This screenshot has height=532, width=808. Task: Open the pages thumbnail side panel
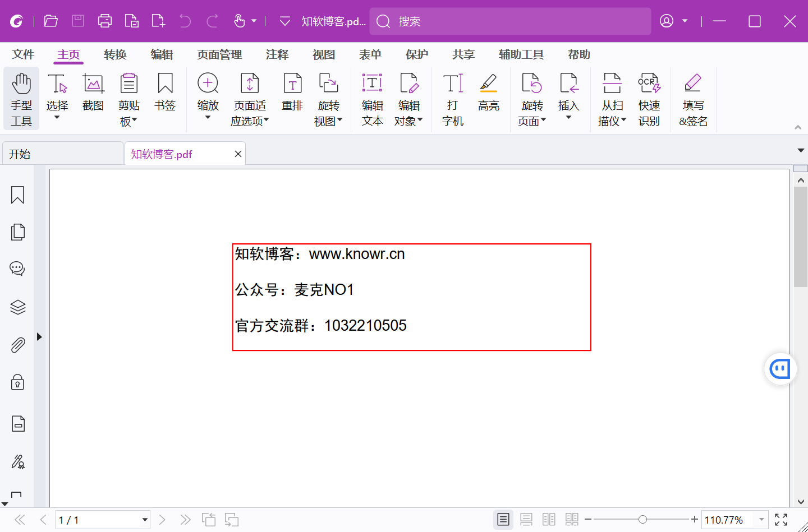coord(17,232)
